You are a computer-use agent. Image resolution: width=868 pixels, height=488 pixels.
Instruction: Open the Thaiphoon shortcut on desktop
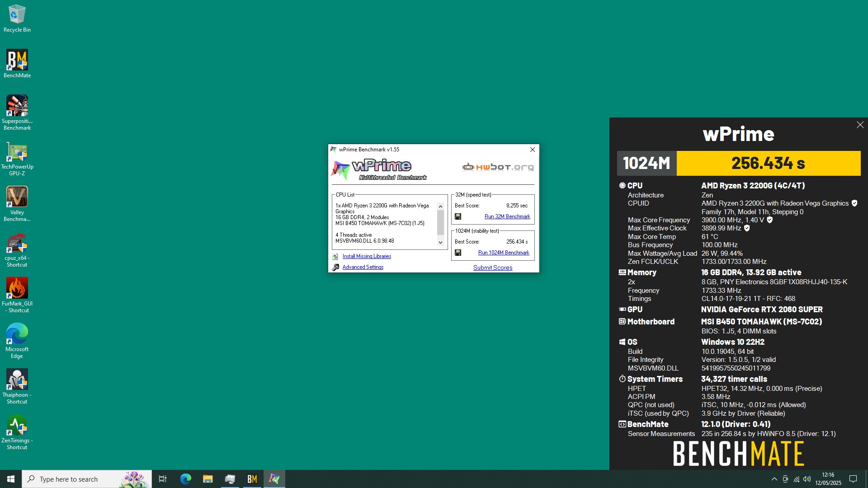coord(17,387)
